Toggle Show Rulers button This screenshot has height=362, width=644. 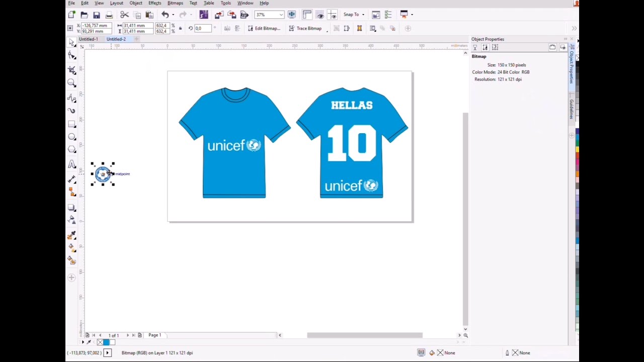[307, 15]
